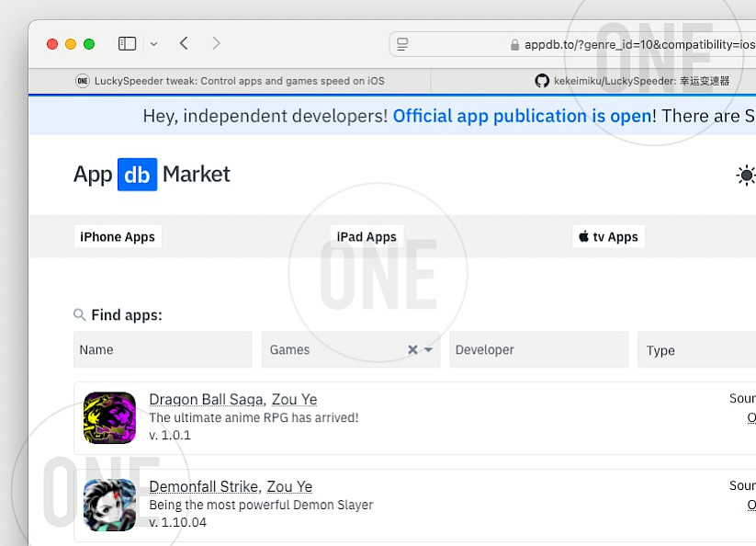Click the blue db logo
The image size is (756, 546).
click(x=138, y=175)
